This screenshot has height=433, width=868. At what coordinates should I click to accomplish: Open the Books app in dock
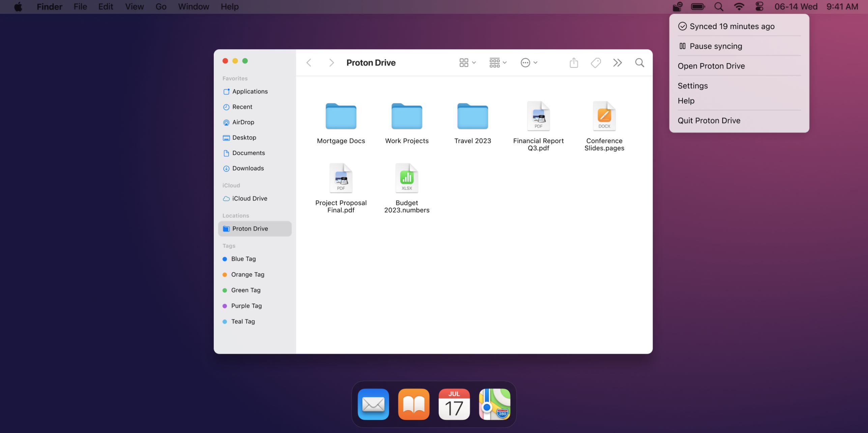413,404
